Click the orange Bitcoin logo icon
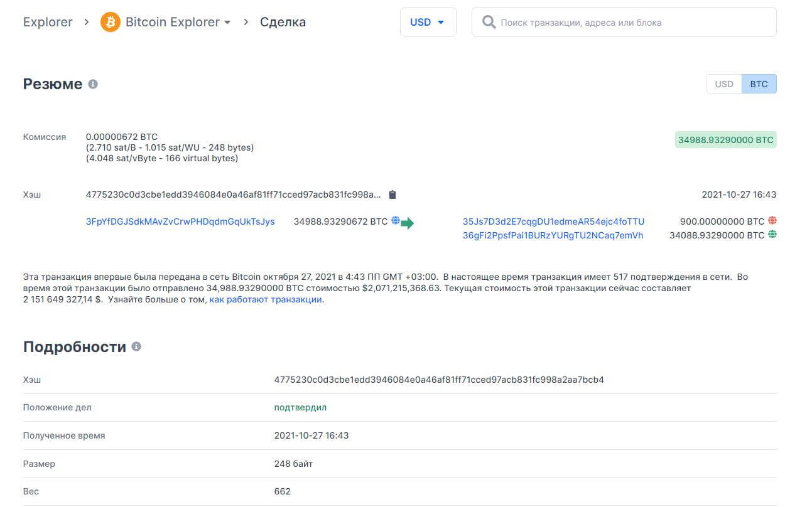This screenshot has height=507, width=812. tap(111, 22)
